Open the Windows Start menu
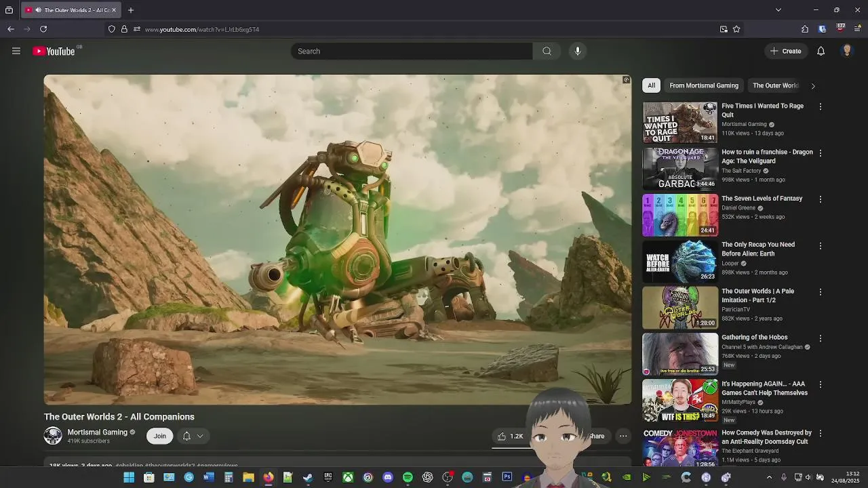 129,478
